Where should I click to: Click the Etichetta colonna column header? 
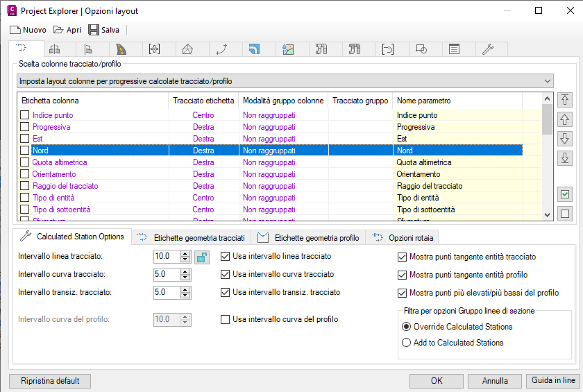pyautogui.click(x=93, y=101)
